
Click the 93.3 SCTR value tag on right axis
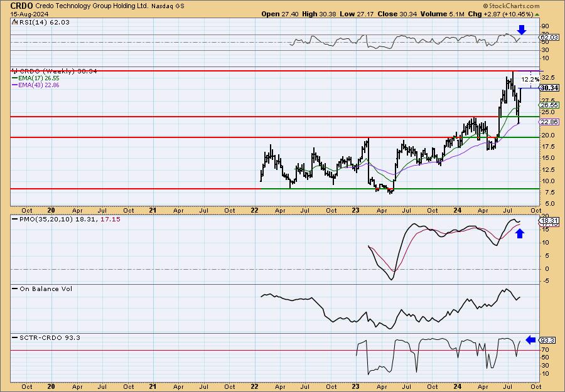pos(547,340)
